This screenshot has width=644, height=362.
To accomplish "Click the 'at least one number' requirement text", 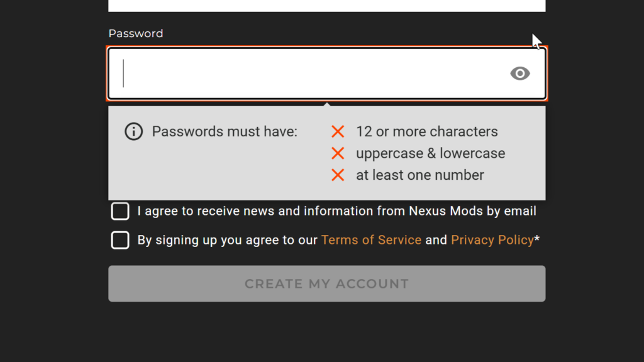I will point(419,175).
